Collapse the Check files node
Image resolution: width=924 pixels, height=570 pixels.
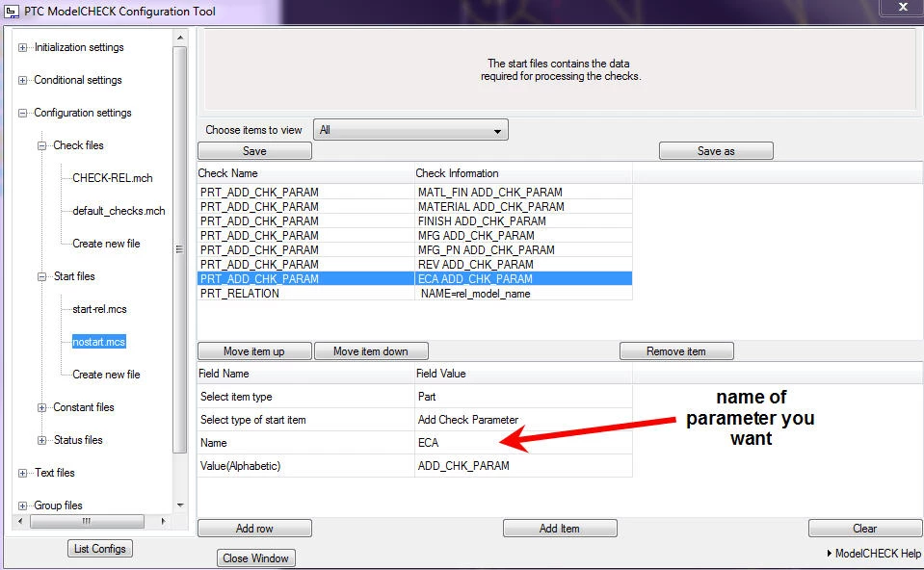coord(41,145)
